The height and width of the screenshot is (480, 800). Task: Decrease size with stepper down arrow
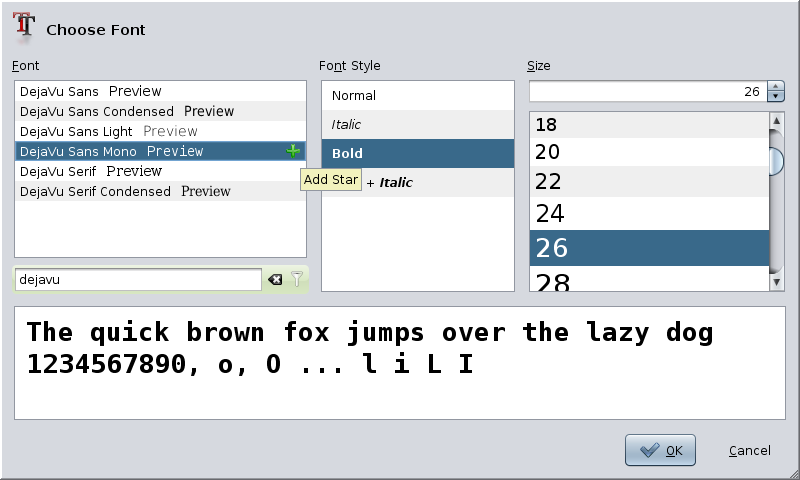coord(776,96)
